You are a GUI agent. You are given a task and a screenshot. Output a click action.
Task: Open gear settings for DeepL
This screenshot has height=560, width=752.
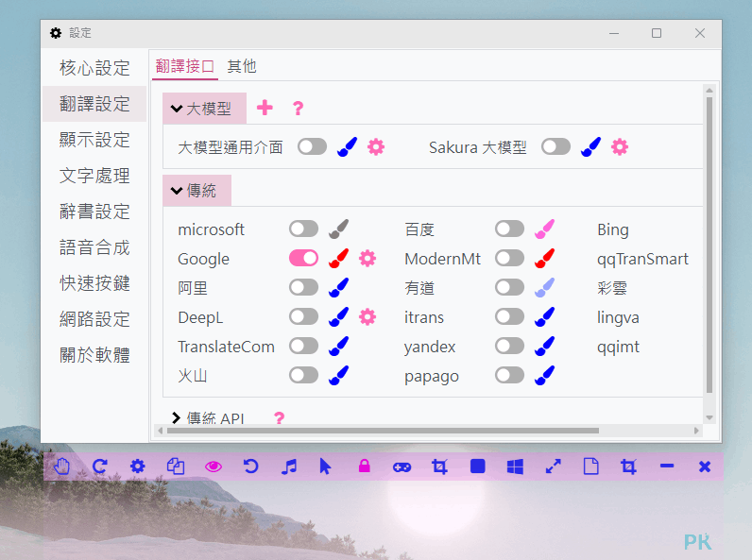pyautogui.click(x=367, y=316)
